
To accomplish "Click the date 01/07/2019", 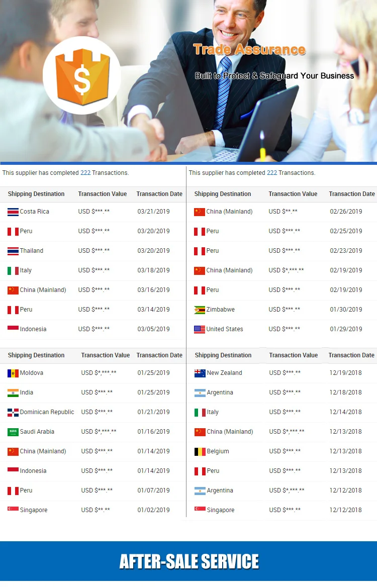I will tap(153, 490).
